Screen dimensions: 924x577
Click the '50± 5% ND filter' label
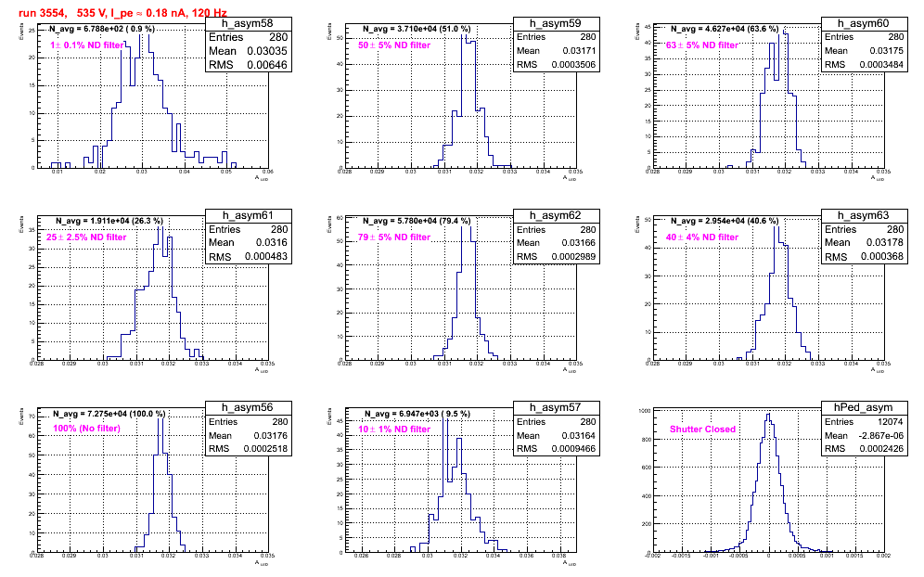(x=394, y=45)
